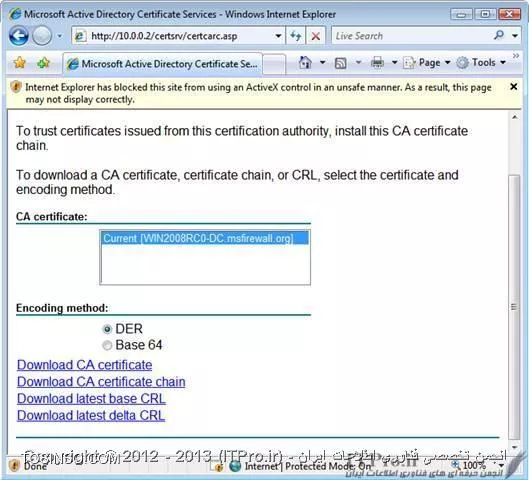Click the RSS Feeds toolbar icon

(340, 63)
